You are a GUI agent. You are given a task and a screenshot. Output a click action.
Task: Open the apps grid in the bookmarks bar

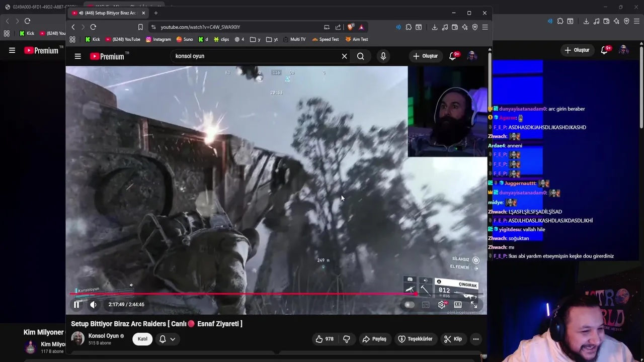coord(72,39)
